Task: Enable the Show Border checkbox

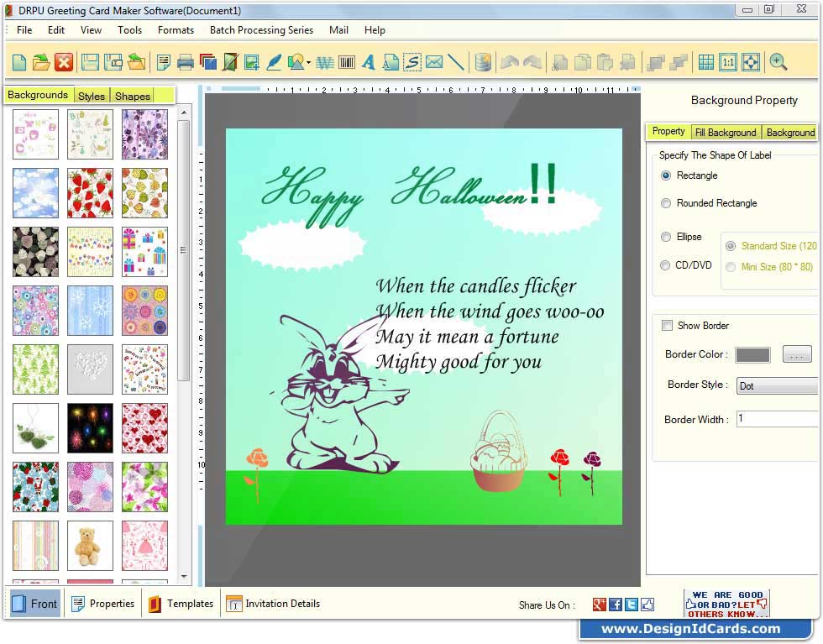Action: 668,325
